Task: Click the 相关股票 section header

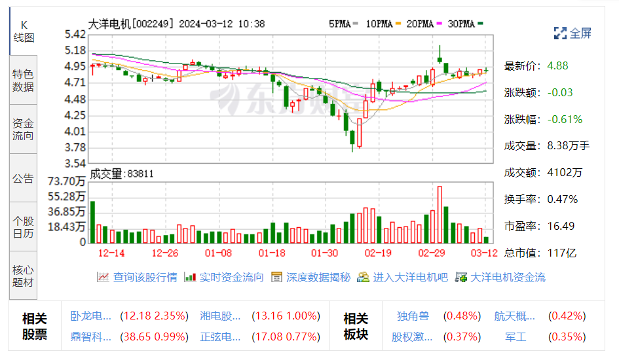Action: (34, 326)
